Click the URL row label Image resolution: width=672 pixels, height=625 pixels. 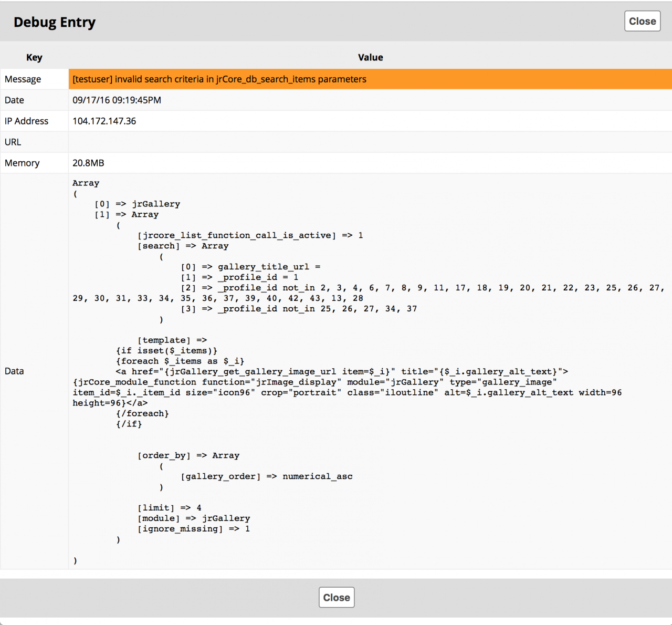pos(13,142)
